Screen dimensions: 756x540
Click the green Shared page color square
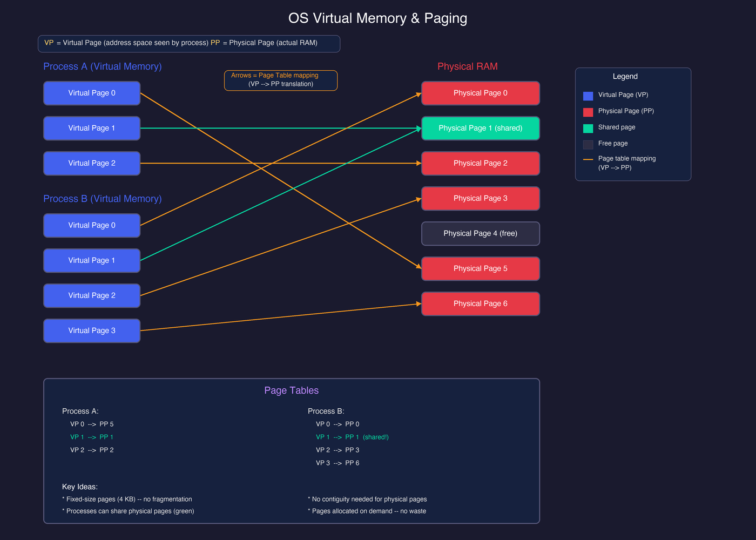[588, 127]
